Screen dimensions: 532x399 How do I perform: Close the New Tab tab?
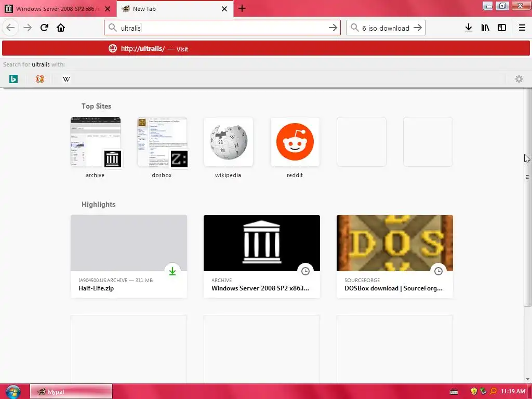(224, 9)
